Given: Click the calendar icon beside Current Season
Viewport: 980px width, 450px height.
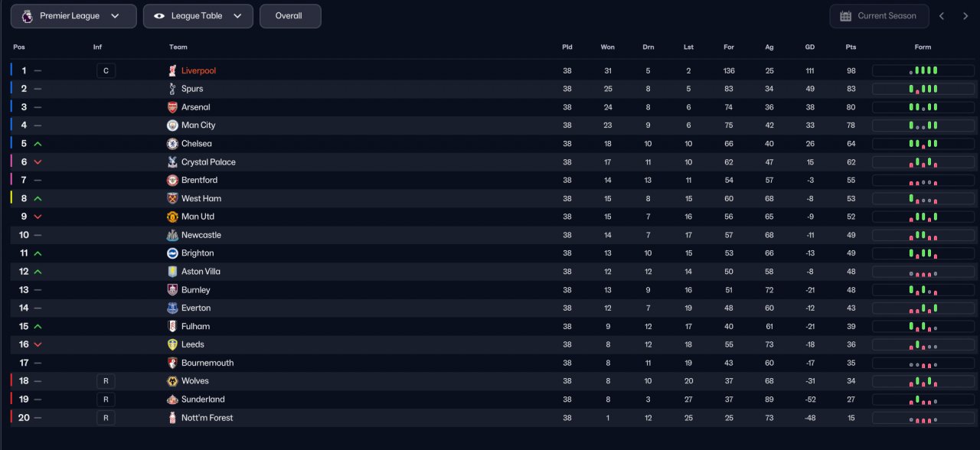Looking at the screenshot, I should [x=845, y=16].
